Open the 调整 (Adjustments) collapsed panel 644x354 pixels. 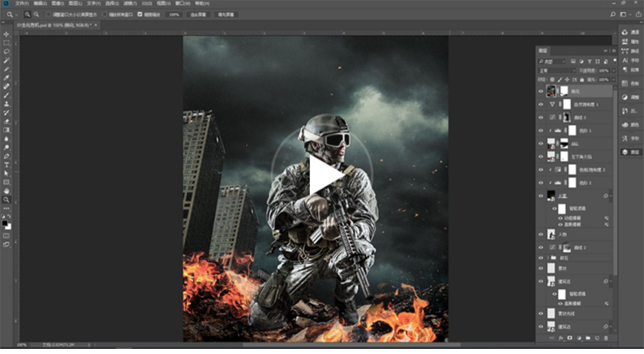(630, 97)
